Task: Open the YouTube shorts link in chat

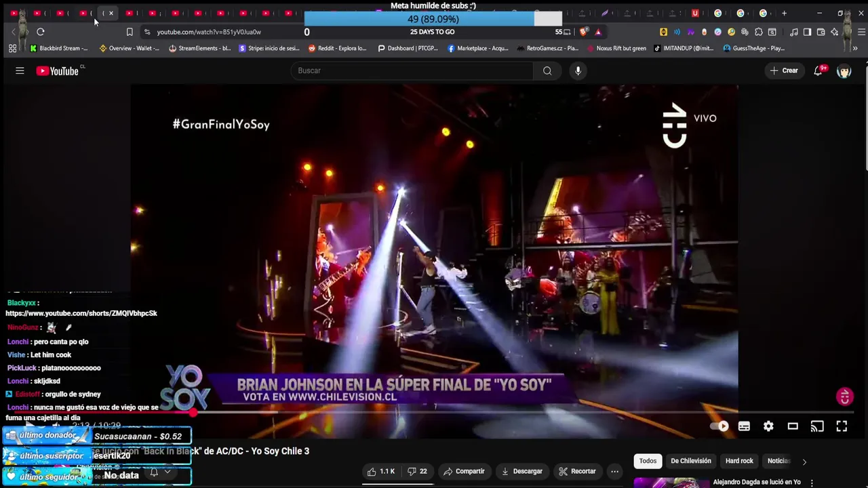Action: (81, 313)
